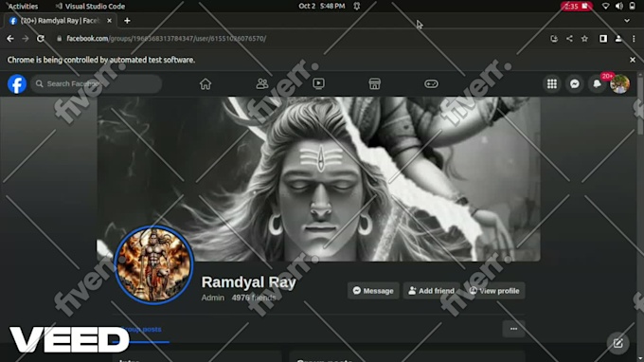Image resolution: width=644 pixels, height=362 pixels.
Task: Open the Chrome three-dot menu
Action: point(634,38)
